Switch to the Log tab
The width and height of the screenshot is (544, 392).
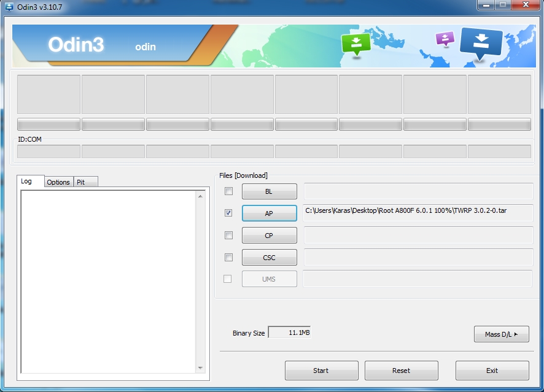pyautogui.click(x=30, y=181)
